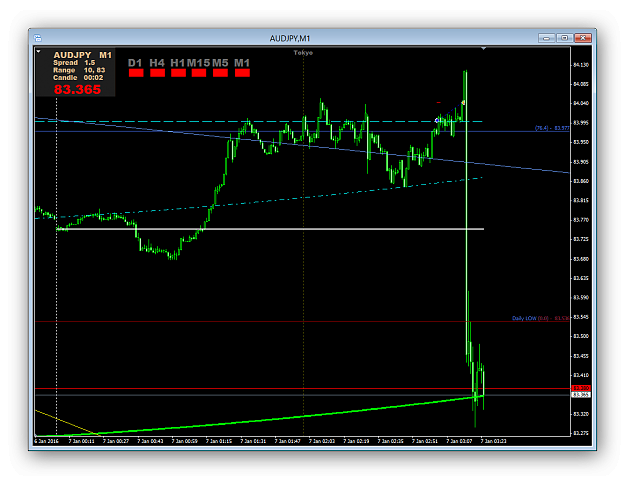Select the H1 timeframe label
Viewport: 625px width, 479px height.
point(178,63)
